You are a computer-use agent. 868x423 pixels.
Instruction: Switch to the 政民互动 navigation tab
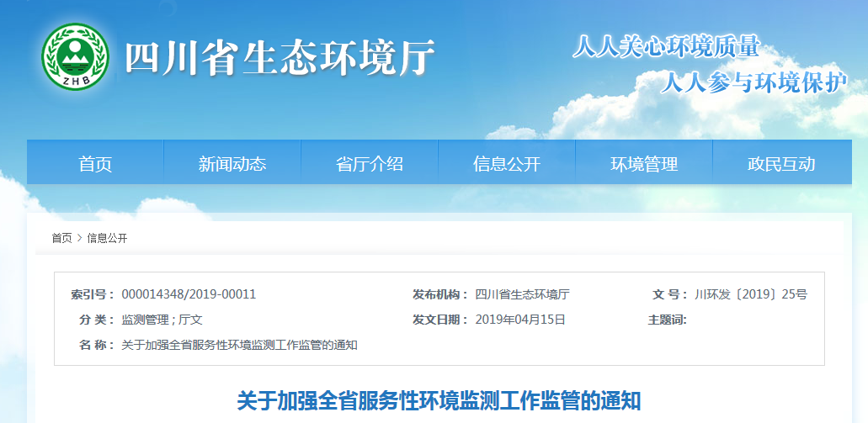click(x=781, y=164)
